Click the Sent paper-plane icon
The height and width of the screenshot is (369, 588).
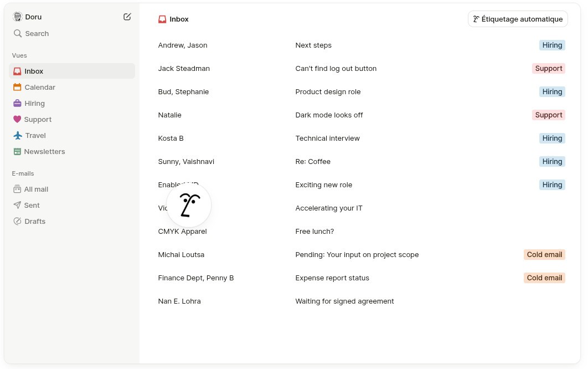(x=17, y=205)
